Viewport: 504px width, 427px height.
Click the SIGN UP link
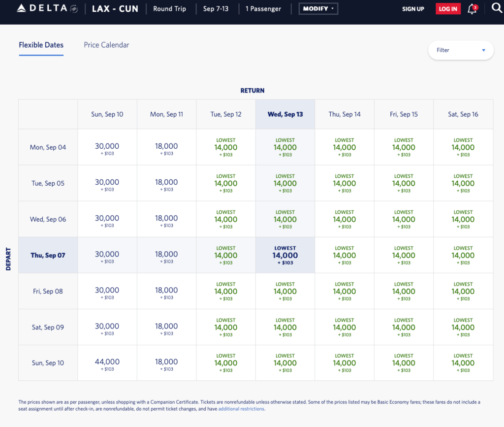(413, 9)
